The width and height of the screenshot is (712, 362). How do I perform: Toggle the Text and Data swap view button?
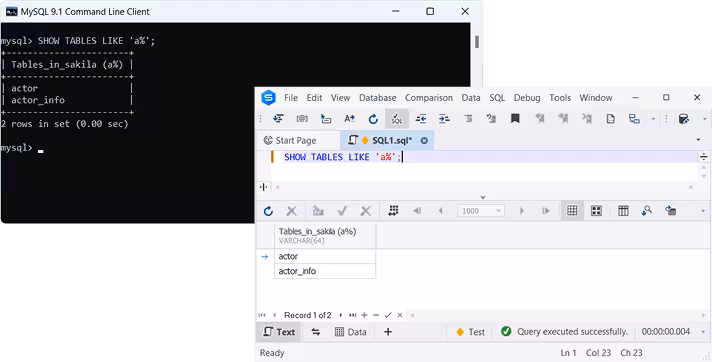pos(316,332)
